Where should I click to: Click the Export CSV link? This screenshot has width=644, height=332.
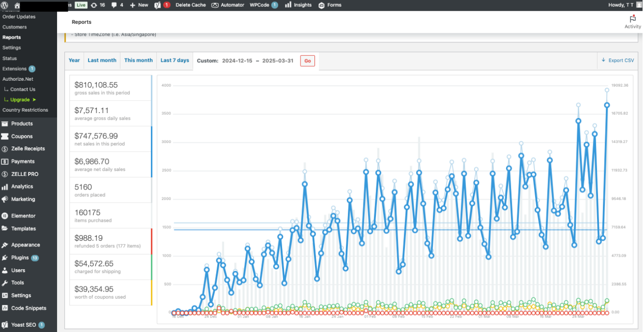click(617, 60)
